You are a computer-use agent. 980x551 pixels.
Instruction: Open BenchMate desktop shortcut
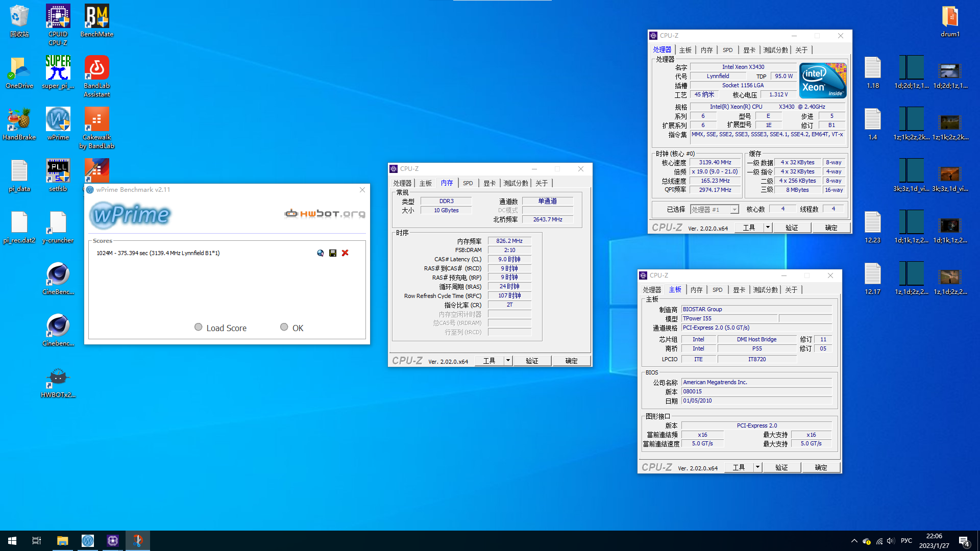pyautogui.click(x=96, y=21)
